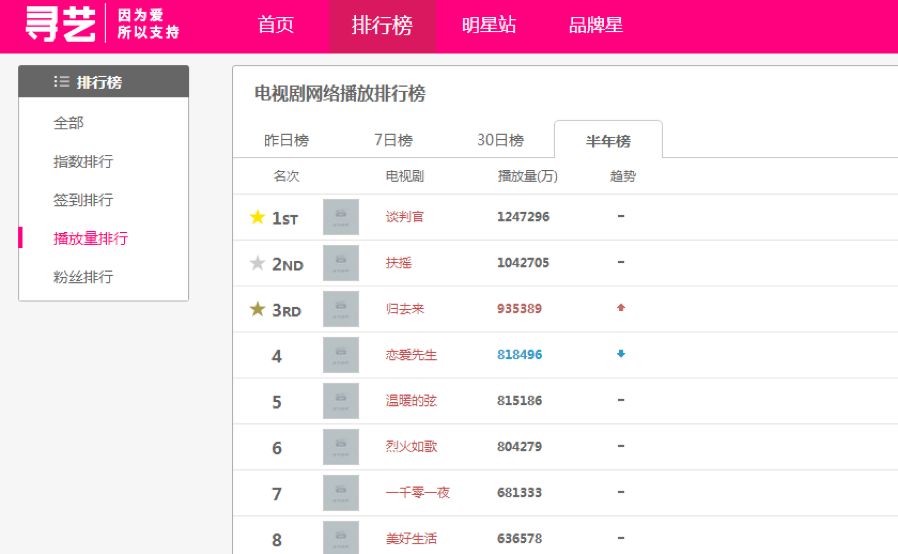This screenshot has width=898, height=554.
Task: Click the bronze star for 3RD
Action: 257,308
